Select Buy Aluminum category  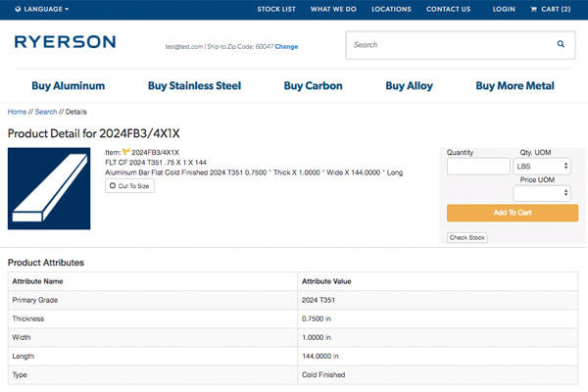pos(69,86)
